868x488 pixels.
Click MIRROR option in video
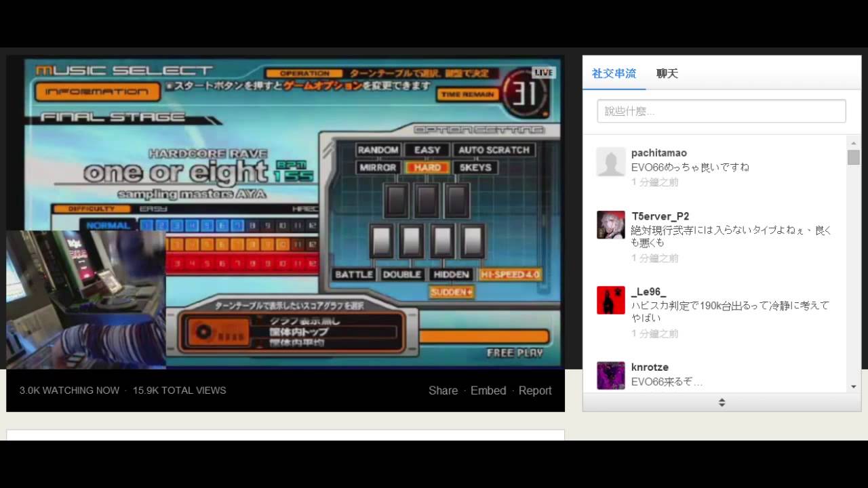378,167
